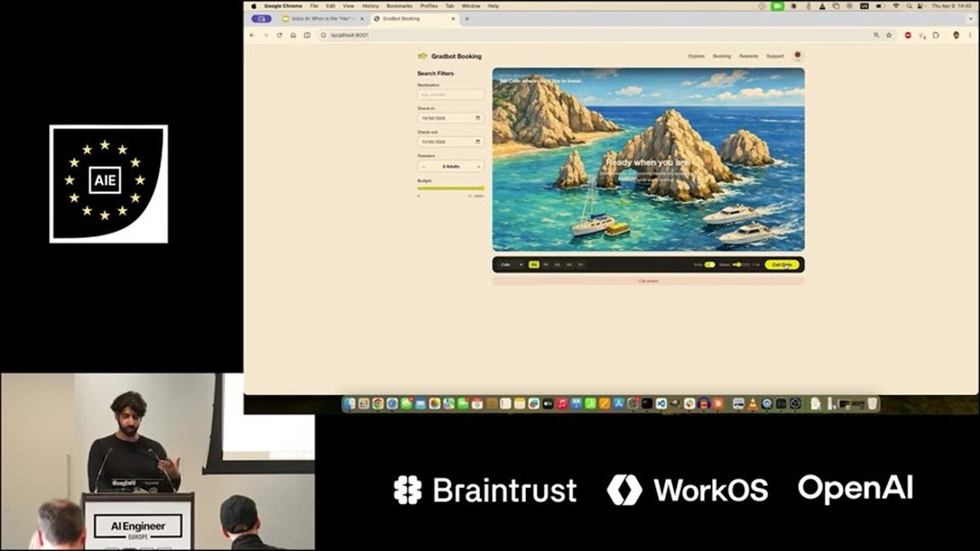Open the Edit menu
Screen dimensions: 980x551
pos(331,6)
